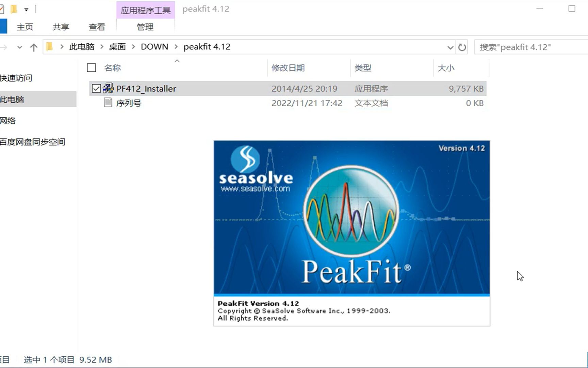The width and height of the screenshot is (588, 368).
Task: Click the folder icon in the address bar
Action: point(50,47)
